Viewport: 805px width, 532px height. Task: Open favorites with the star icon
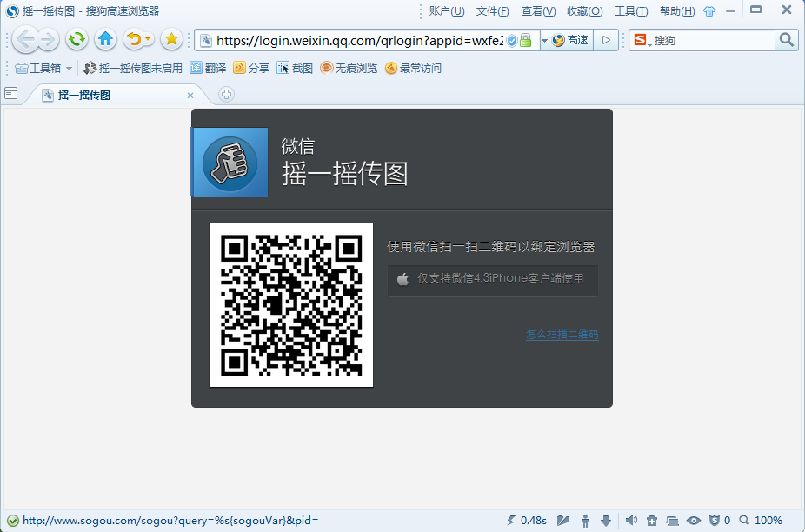pyautogui.click(x=171, y=39)
